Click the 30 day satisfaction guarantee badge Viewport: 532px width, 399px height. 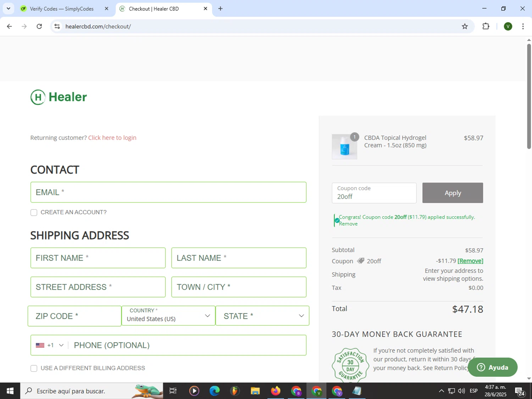(350, 365)
